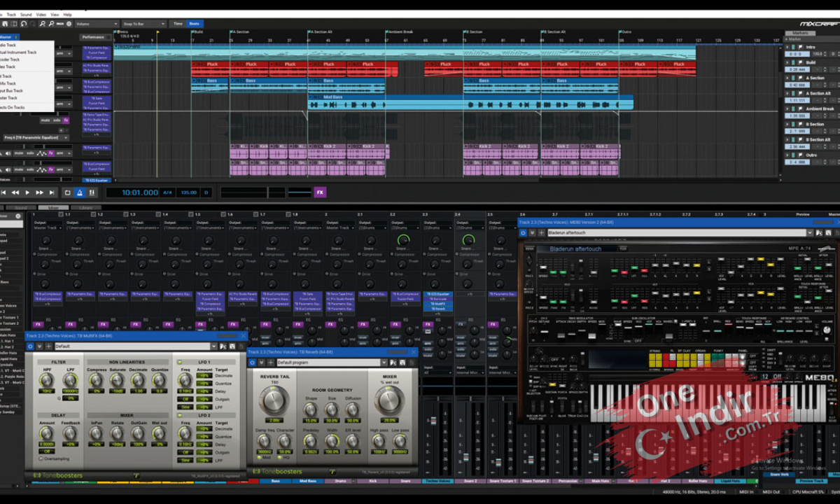The width and height of the screenshot is (840, 504).
Task: Click the Mod Bass clip in arrangement
Action: coord(470,102)
